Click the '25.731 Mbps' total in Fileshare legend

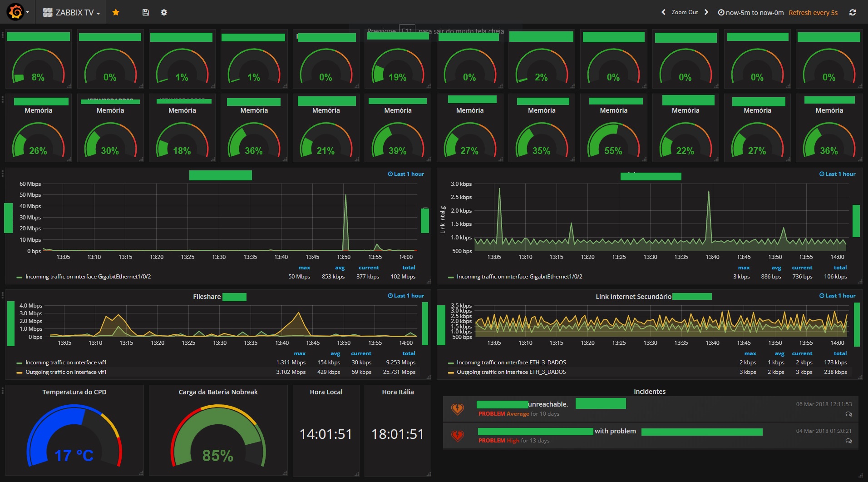coord(399,372)
